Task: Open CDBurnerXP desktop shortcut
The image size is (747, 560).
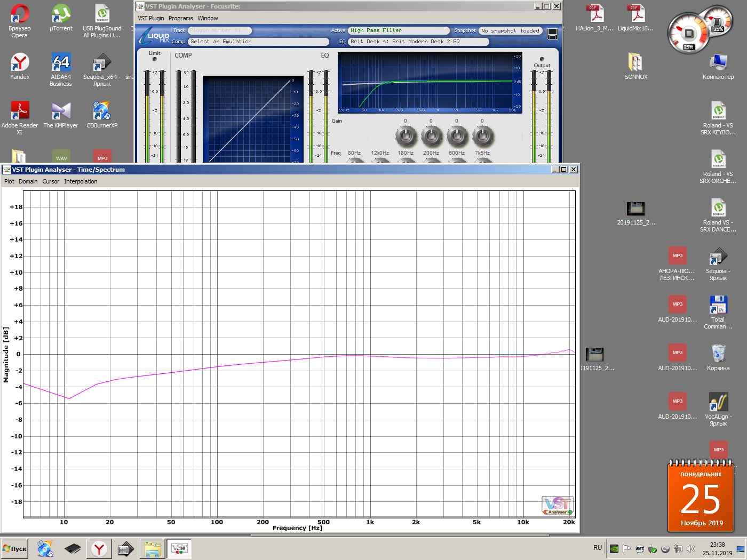Action: point(102,115)
